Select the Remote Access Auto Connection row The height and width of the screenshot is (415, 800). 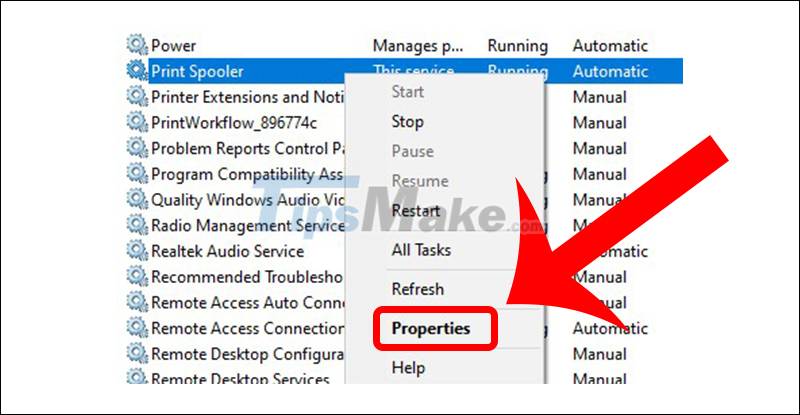[x=247, y=302]
